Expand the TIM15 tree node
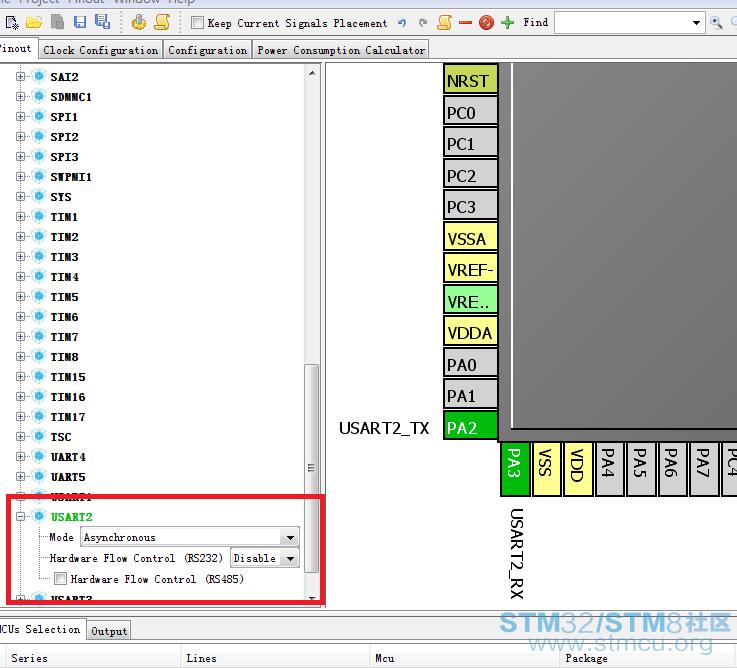 pyautogui.click(x=20, y=377)
